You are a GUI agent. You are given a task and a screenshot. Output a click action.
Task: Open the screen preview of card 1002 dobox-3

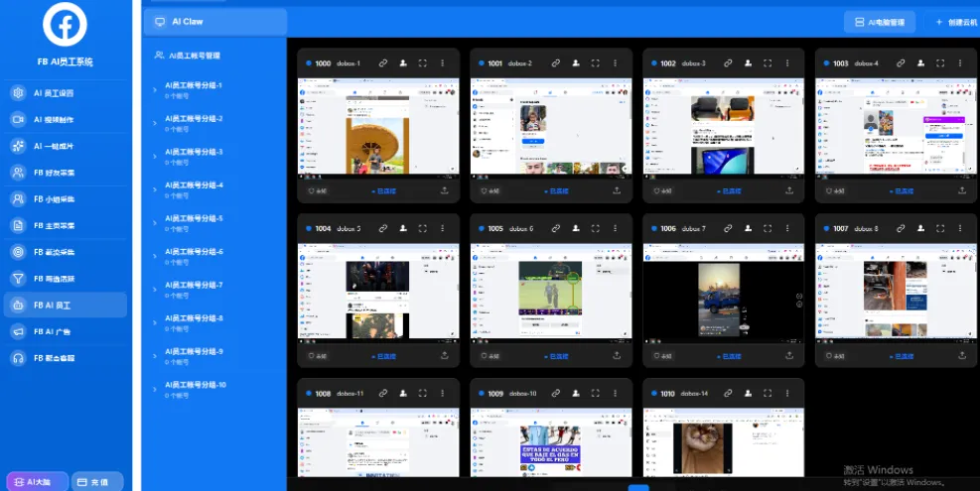723,129
